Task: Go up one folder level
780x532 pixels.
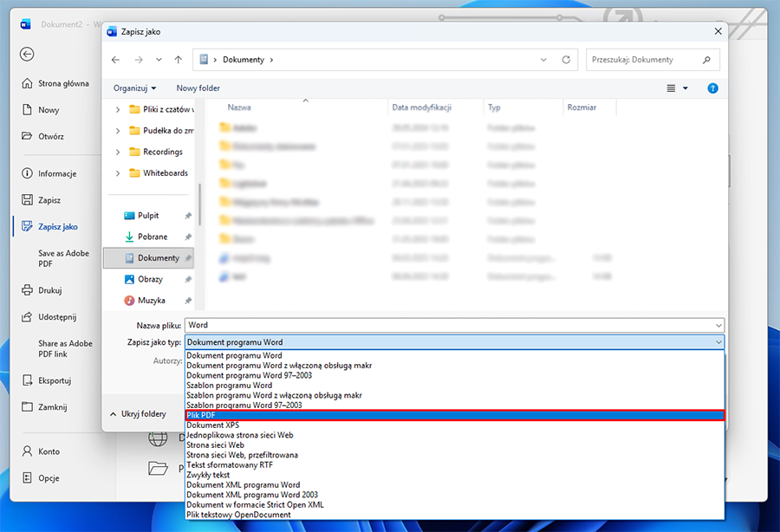Action: tap(178, 60)
